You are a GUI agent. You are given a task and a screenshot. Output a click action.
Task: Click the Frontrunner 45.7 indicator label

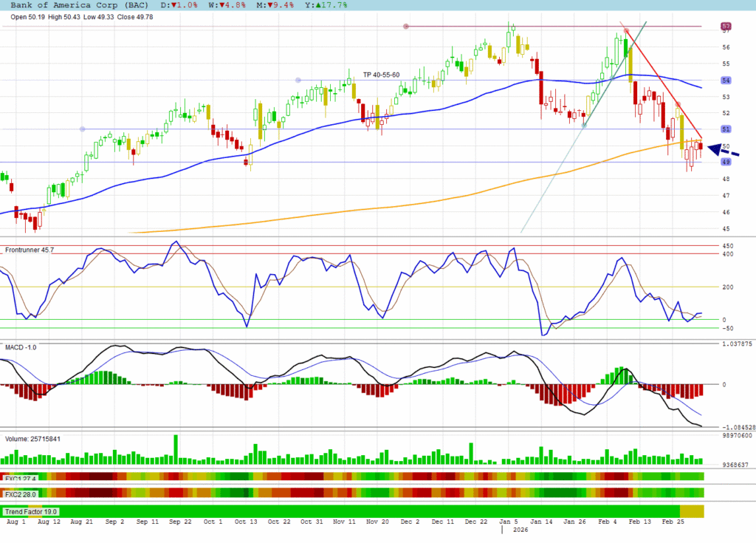click(x=30, y=250)
